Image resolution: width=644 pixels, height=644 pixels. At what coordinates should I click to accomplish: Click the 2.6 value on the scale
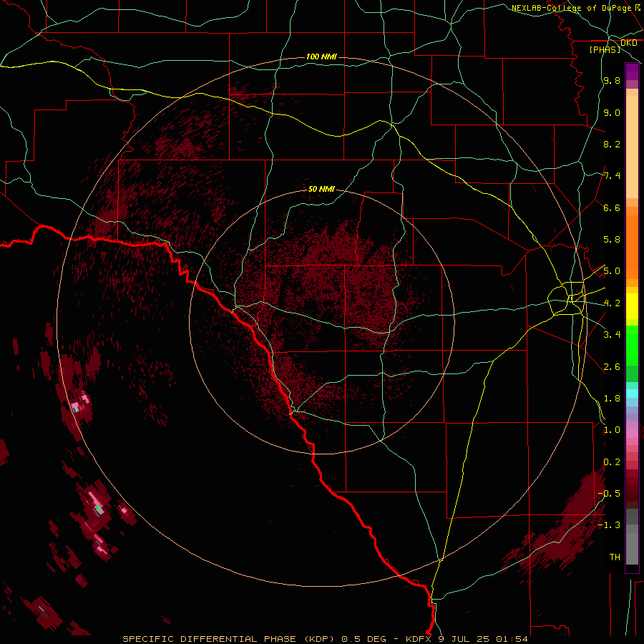coord(612,367)
